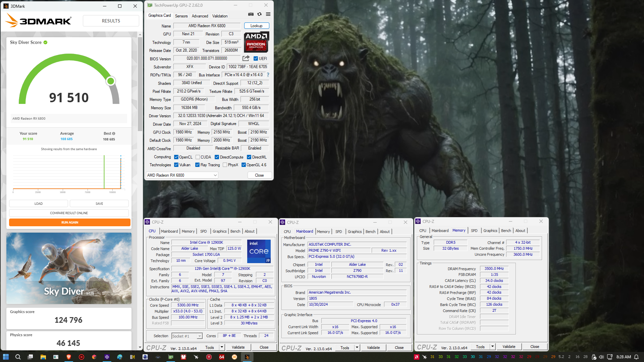Viewport: 644px width, 362px height.
Task: Toggle the CUDA checkbox
Action: [x=198, y=157]
